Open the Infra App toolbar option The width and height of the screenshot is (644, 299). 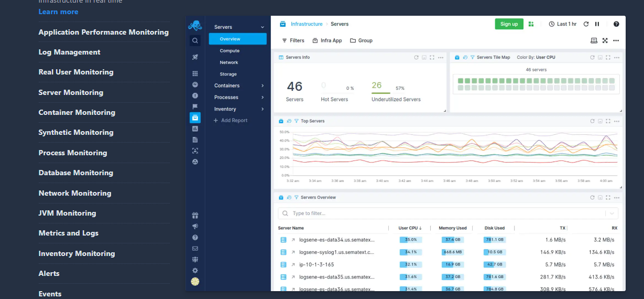pos(327,40)
